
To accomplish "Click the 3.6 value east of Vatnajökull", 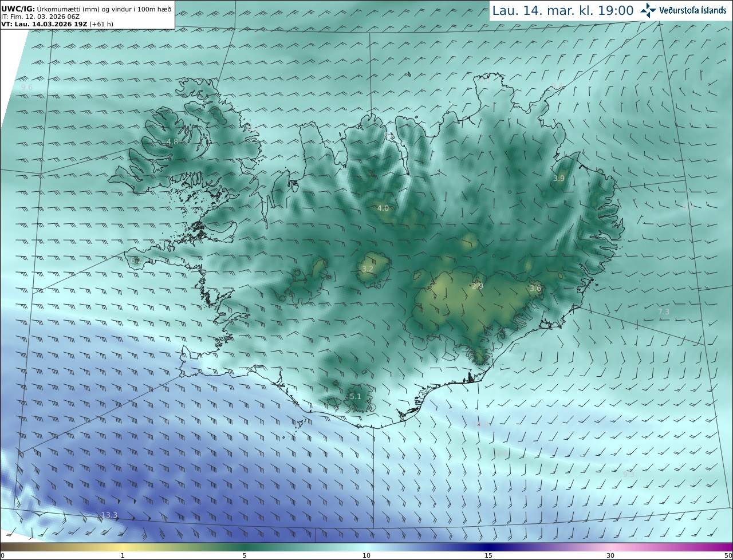I will point(535,288).
